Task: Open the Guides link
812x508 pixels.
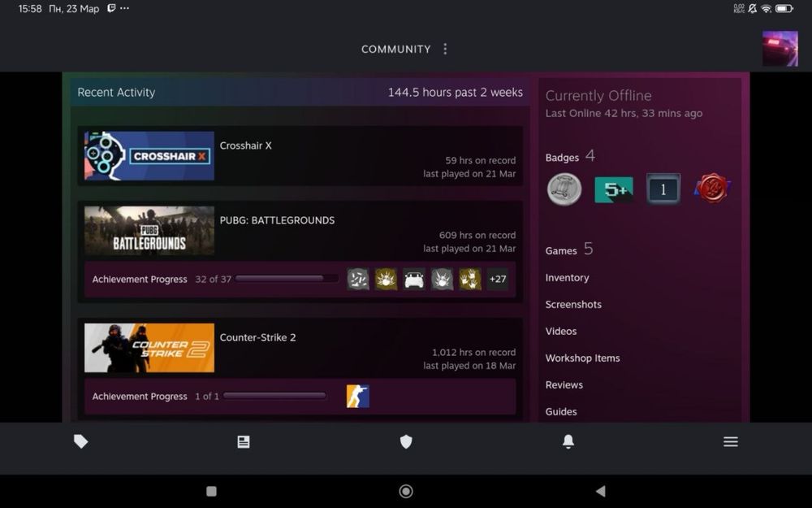Action: coord(561,411)
